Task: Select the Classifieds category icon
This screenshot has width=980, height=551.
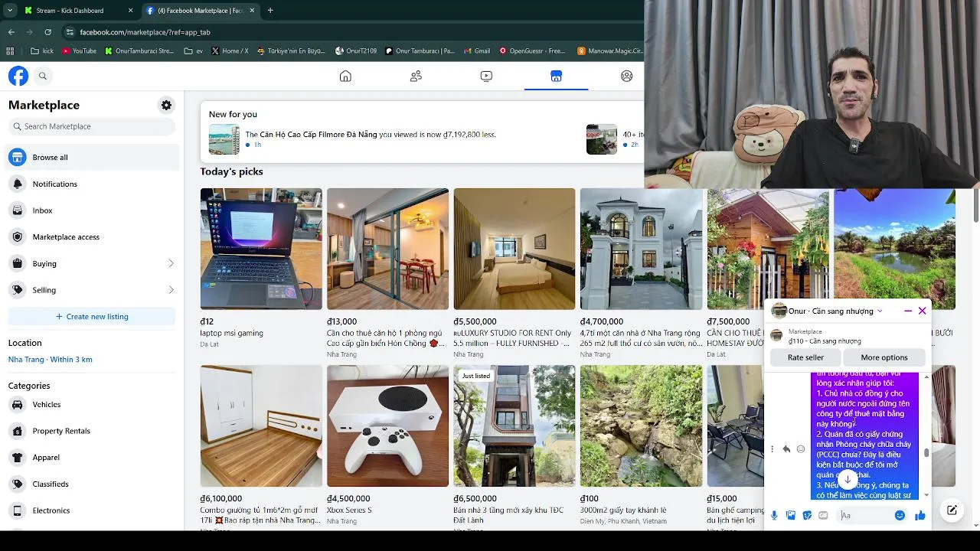Action: (17, 484)
